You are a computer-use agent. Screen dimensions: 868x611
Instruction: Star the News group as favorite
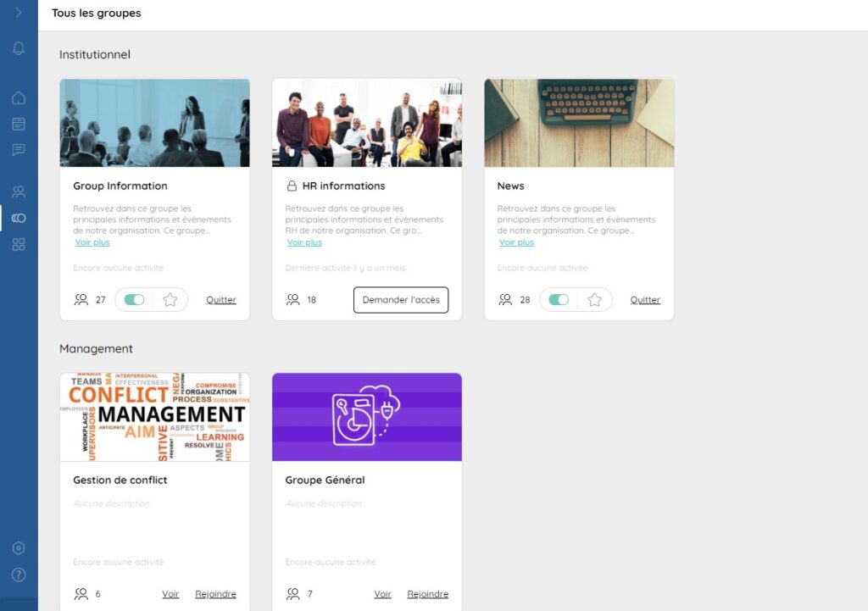pos(594,300)
